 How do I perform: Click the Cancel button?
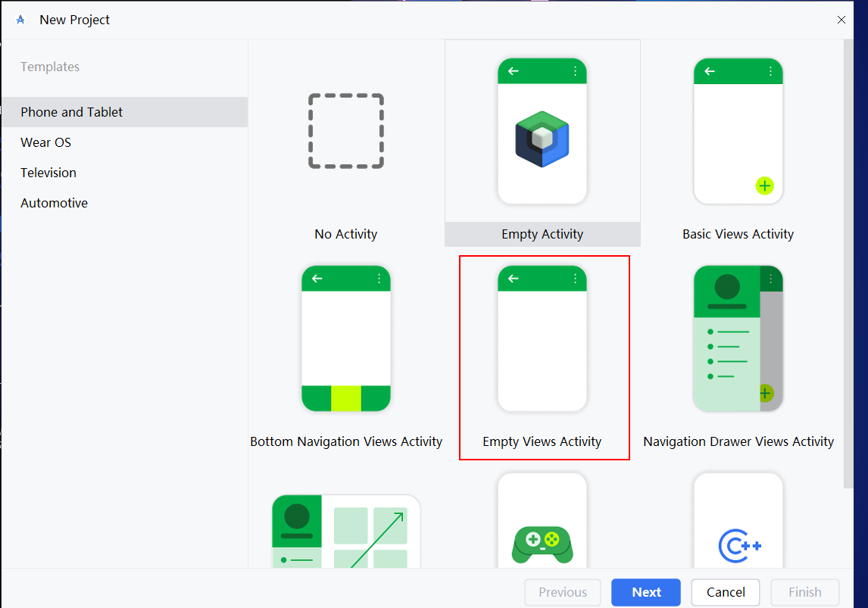(726, 592)
